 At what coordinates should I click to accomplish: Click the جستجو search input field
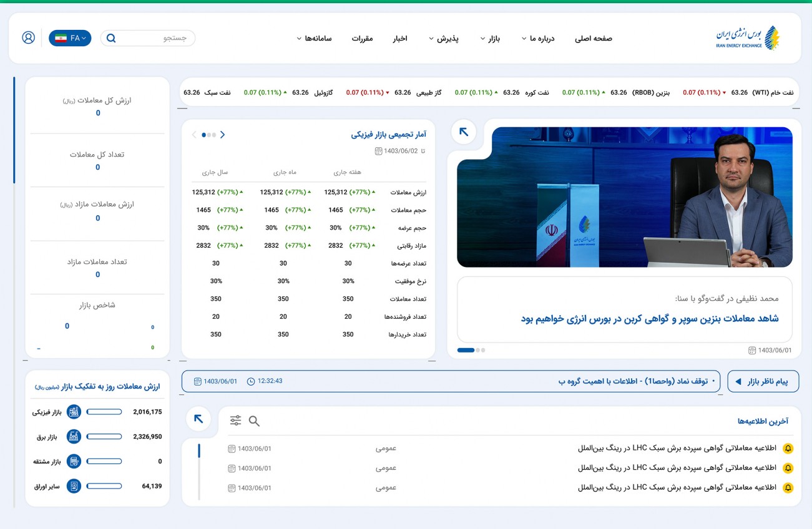[156, 38]
